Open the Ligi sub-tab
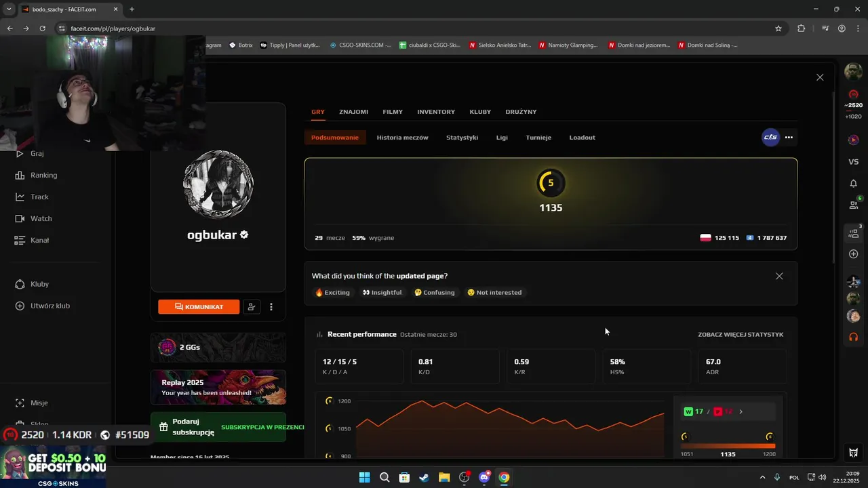 (x=502, y=138)
